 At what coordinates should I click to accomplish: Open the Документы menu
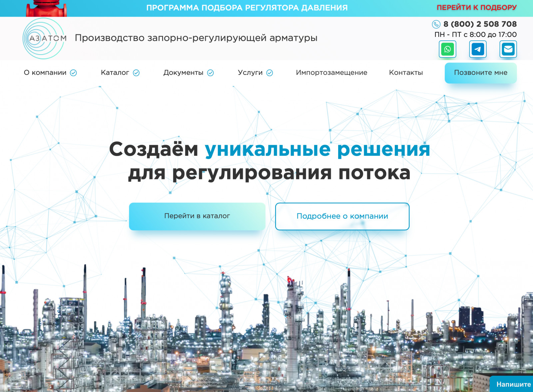183,73
